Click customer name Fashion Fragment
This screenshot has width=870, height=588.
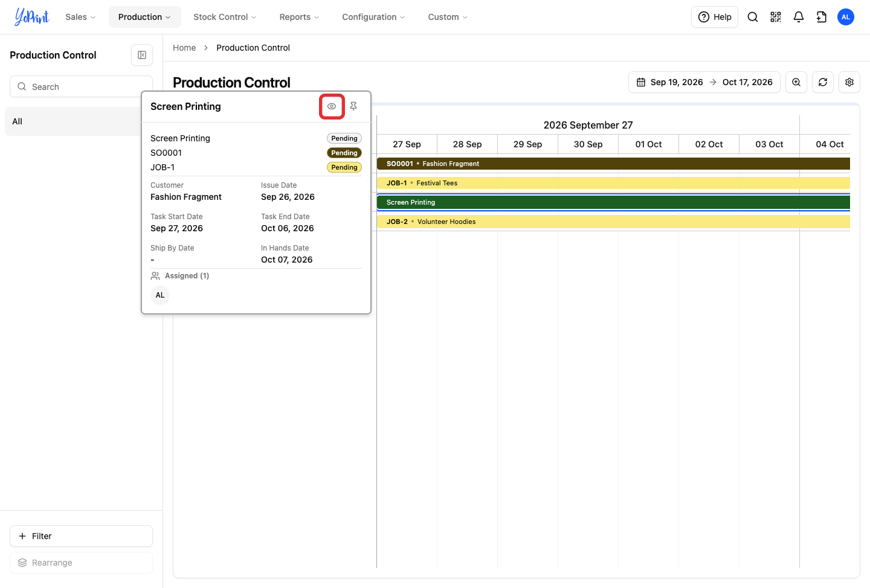[186, 197]
